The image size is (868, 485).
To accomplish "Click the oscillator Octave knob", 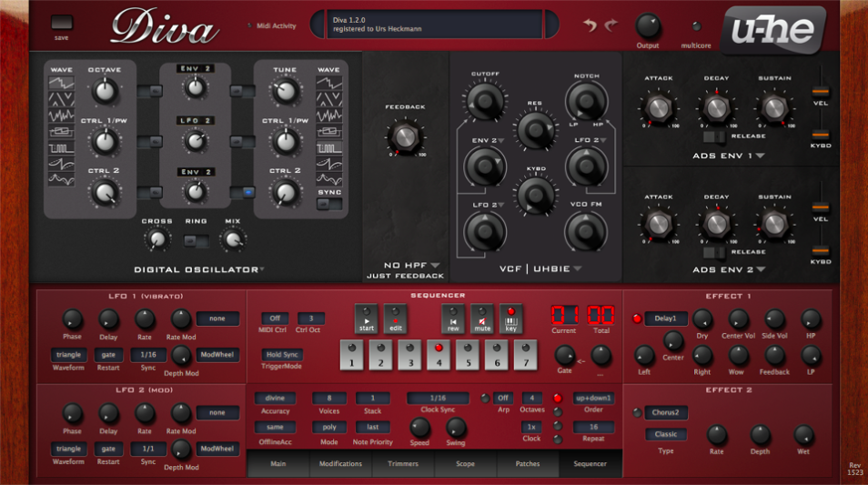I will point(105,91).
